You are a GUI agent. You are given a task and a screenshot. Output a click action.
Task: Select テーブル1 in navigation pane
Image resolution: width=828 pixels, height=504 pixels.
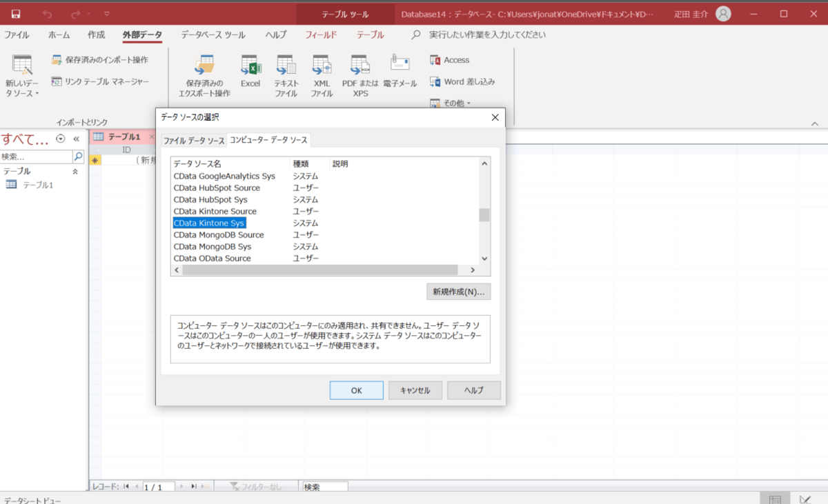[x=38, y=185]
